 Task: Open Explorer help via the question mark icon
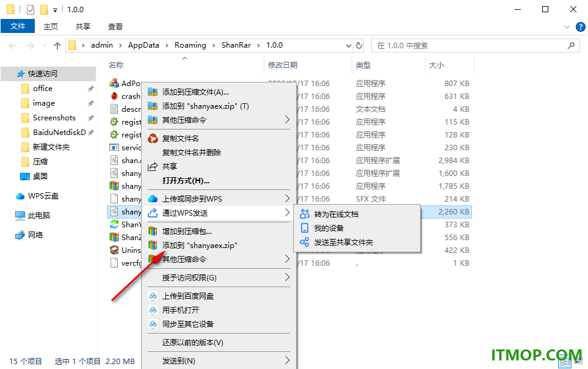point(581,27)
